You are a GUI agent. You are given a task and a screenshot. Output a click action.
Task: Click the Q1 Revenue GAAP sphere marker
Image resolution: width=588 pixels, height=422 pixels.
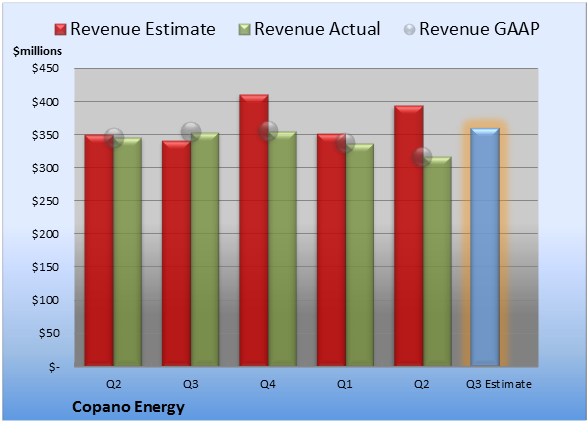pyautogui.click(x=345, y=143)
